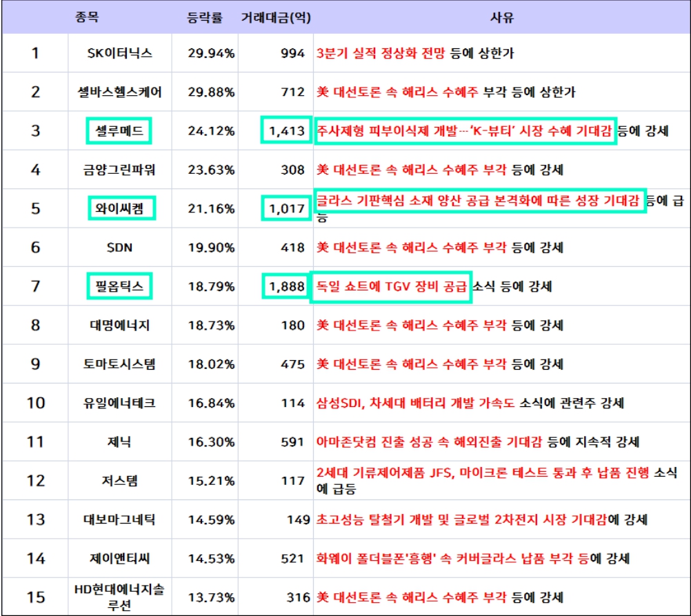The image size is (691, 616).
Task: Click trading value 316
Action: [299, 597]
